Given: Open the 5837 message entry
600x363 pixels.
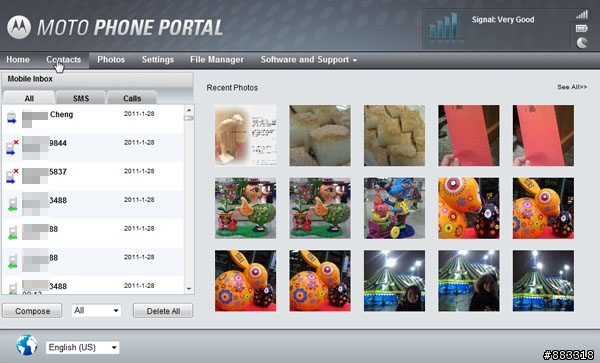Looking at the screenshot, I should [x=93, y=176].
